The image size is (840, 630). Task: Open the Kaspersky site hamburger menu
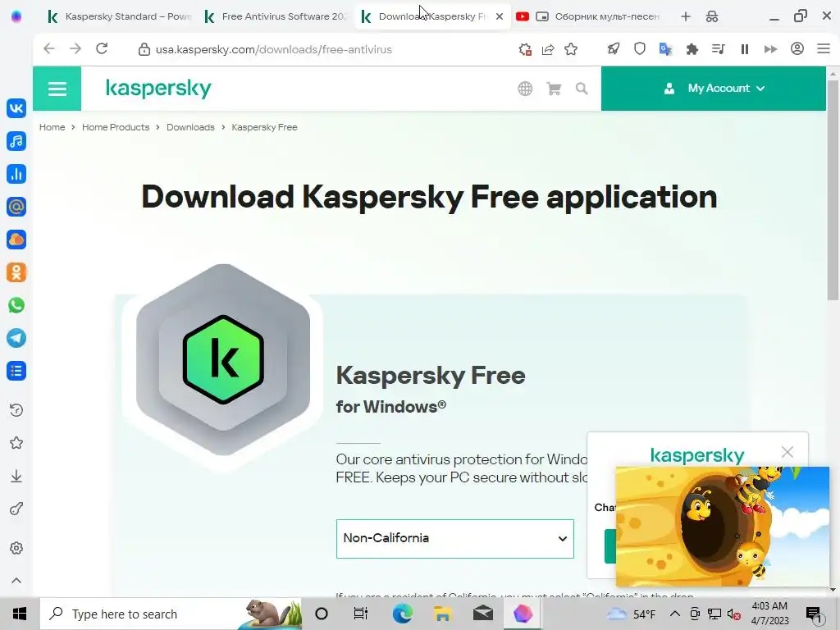click(57, 89)
